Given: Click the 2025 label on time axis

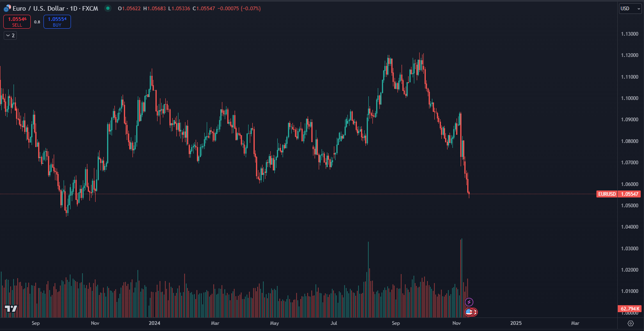Looking at the screenshot, I should click(x=516, y=323).
